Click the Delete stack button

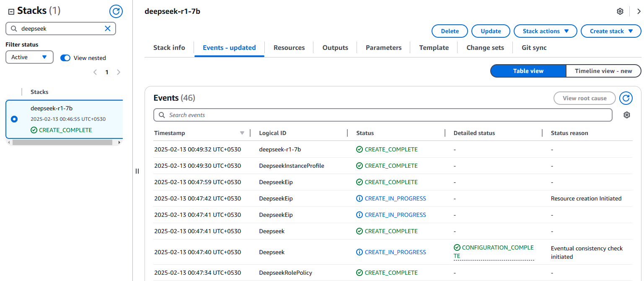[x=450, y=31]
